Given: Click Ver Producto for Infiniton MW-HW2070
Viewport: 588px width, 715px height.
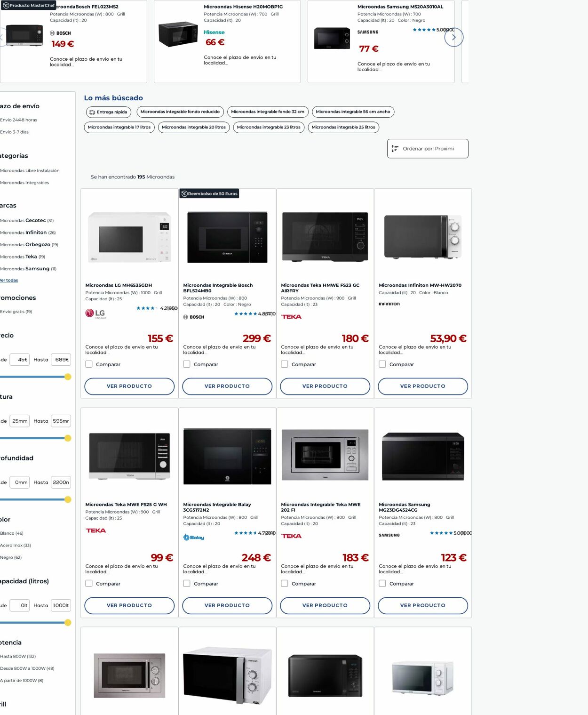Looking at the screenshot, I should point(423,386).
